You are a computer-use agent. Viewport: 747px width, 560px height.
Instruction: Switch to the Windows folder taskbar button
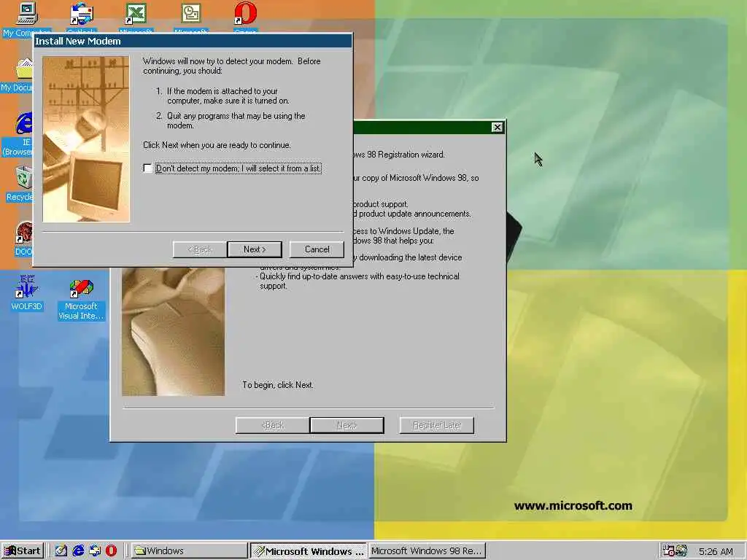[189, 551]
